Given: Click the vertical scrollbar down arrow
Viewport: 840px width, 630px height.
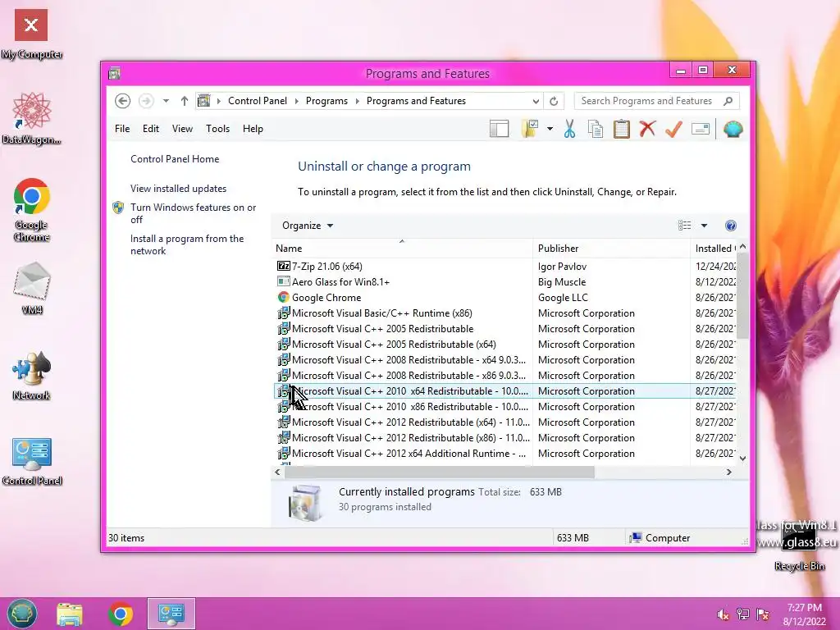Looking at the screenshot, I should pyautogui.click(x=742, y=458).
